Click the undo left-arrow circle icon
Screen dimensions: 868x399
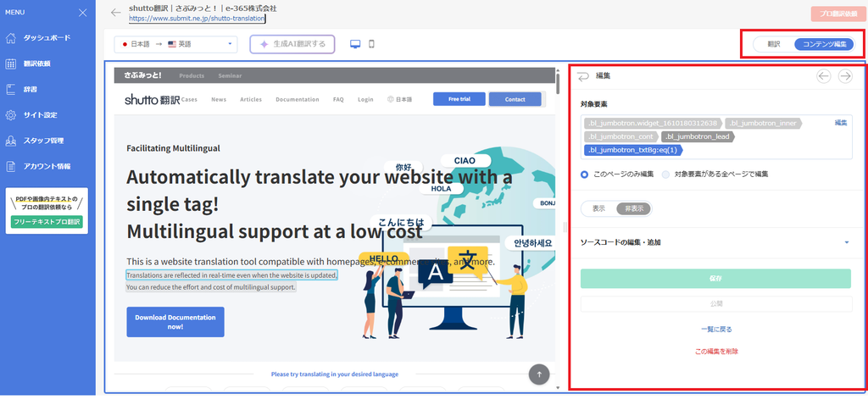tap(824, 76)
